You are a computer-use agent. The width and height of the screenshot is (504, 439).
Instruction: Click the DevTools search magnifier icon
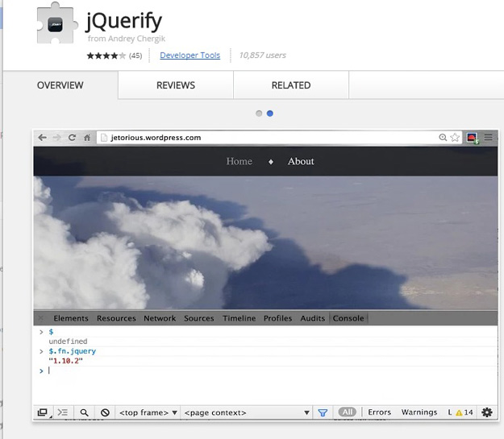84,412
